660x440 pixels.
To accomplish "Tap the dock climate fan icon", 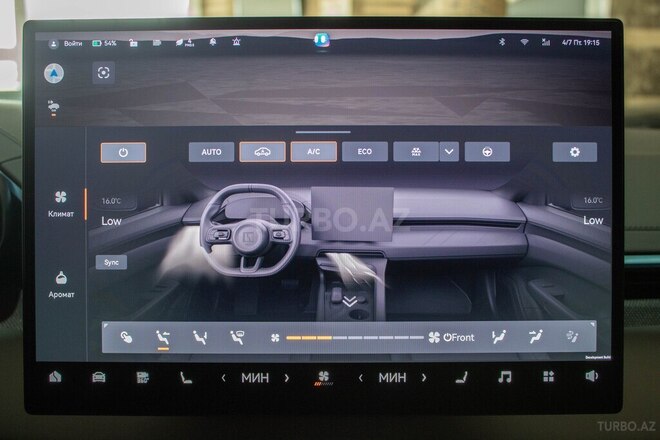I will tap(323, 377).
